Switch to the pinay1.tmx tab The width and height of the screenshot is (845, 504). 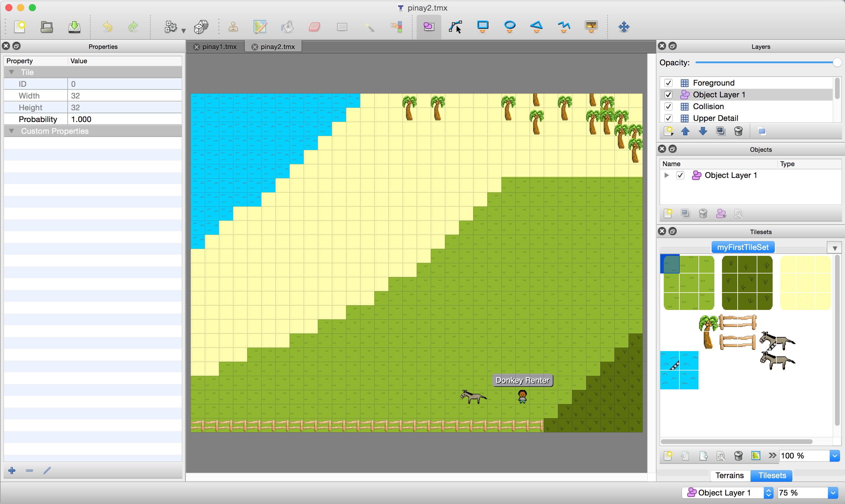(219, 47)
